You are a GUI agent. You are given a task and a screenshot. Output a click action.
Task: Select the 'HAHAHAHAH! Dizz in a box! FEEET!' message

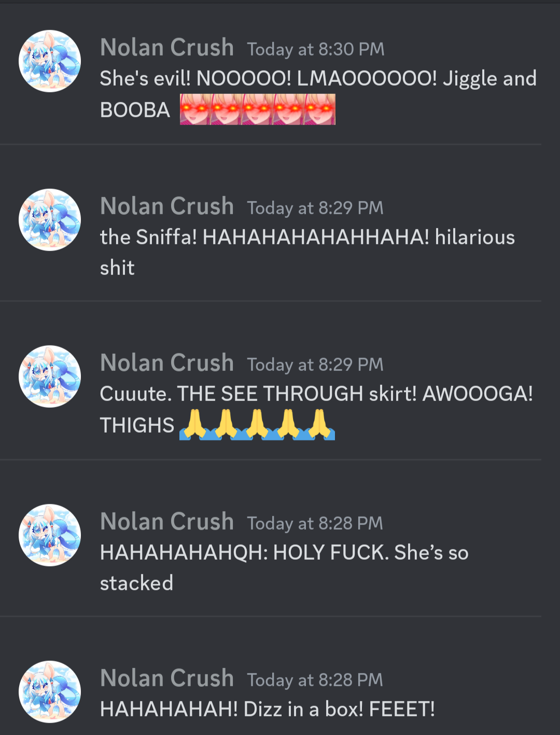[x=268, y=709]
